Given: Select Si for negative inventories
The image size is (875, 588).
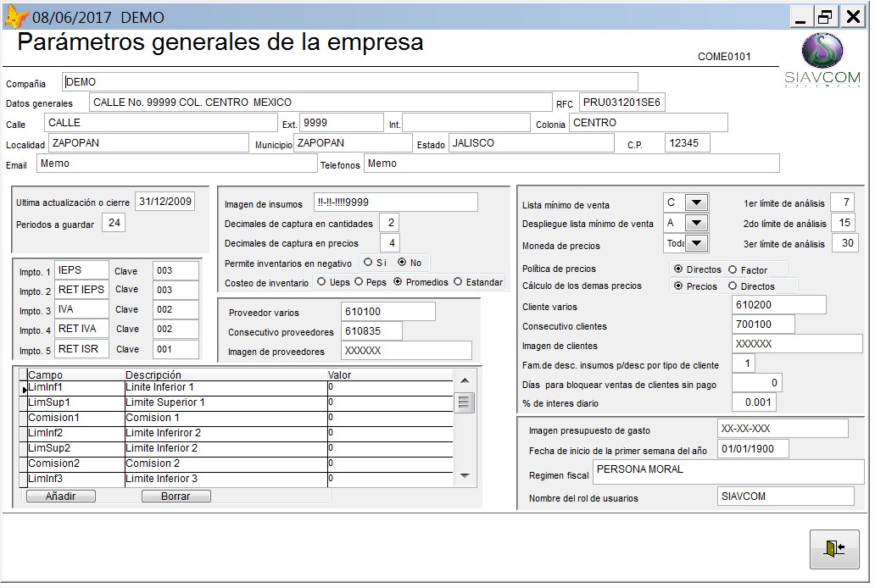Looking at the screenshot, I should pos(368,262).
